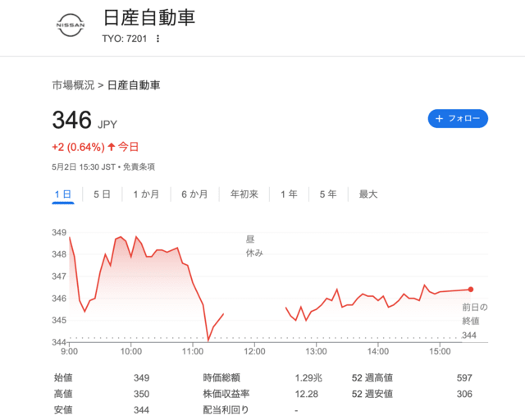Click the フォロー follow button
525x420 pixels.
458,119
